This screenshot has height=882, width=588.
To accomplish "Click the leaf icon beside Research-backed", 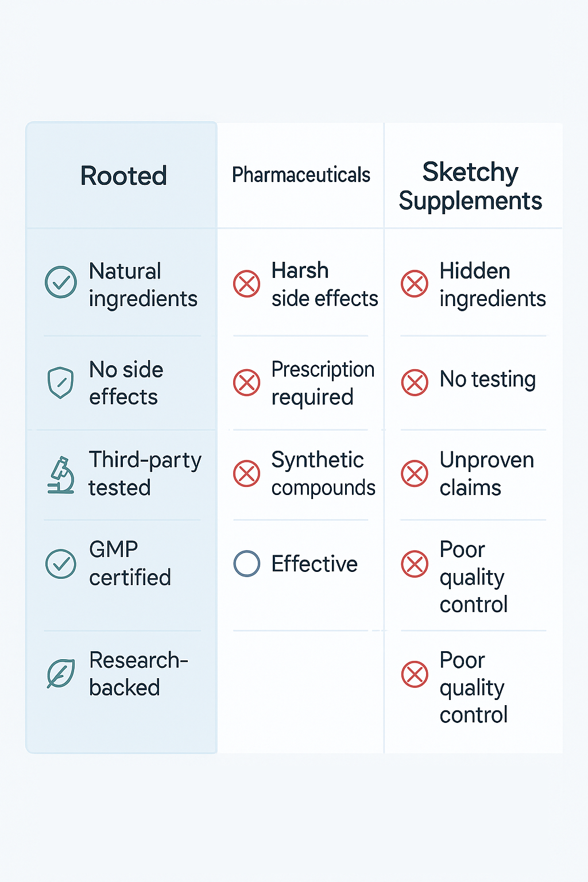I will [x=61, y=674].
